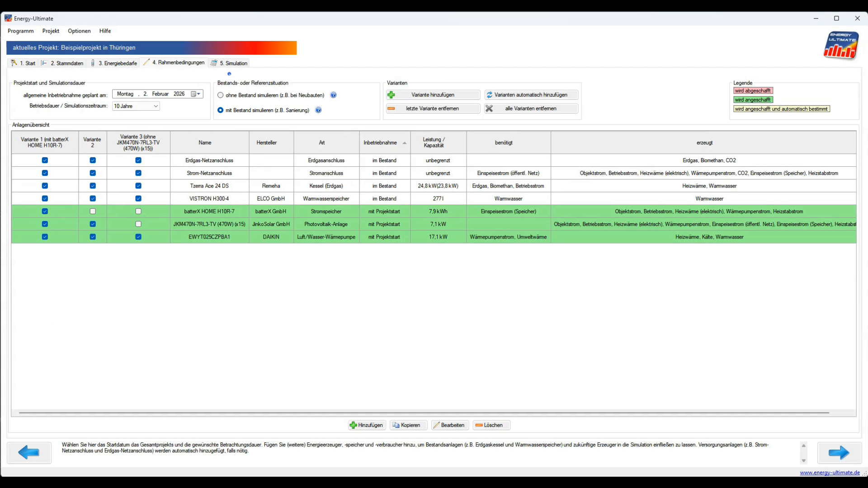Click the Bearbeiten button below the table
The image size is (868, 488).
(450, 425)
